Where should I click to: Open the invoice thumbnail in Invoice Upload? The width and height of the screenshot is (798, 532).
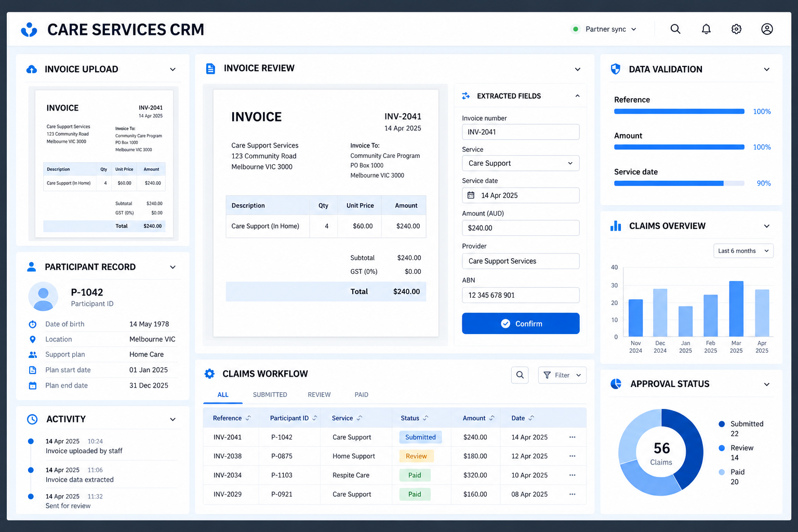coord(104,164)
